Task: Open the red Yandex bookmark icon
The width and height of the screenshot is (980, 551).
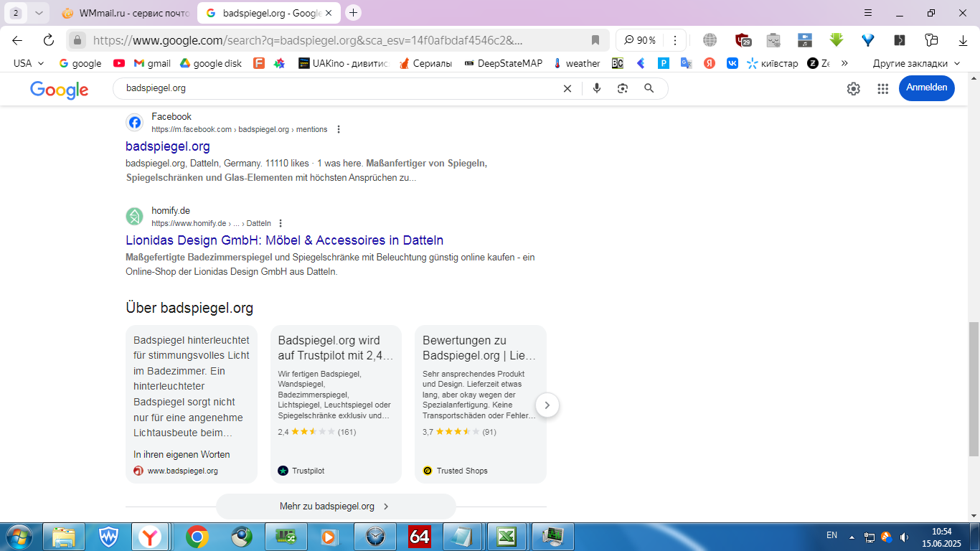Action: [710, 63]
